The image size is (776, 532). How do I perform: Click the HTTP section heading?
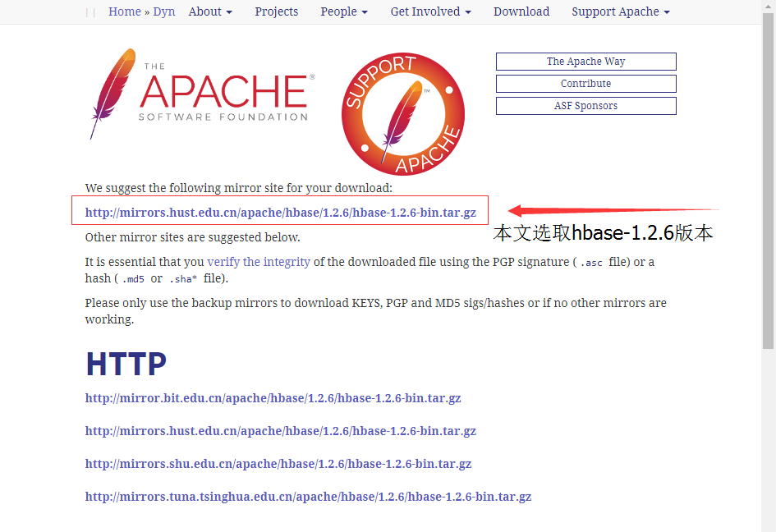pos(126,365)
